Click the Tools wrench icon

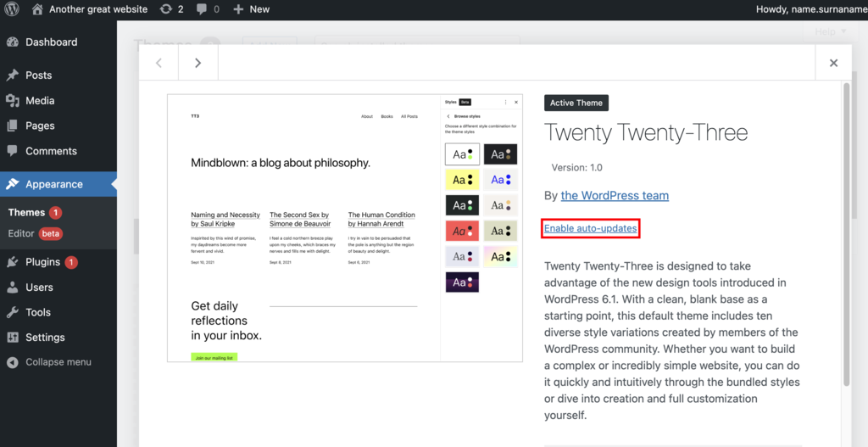click(13, 312)
